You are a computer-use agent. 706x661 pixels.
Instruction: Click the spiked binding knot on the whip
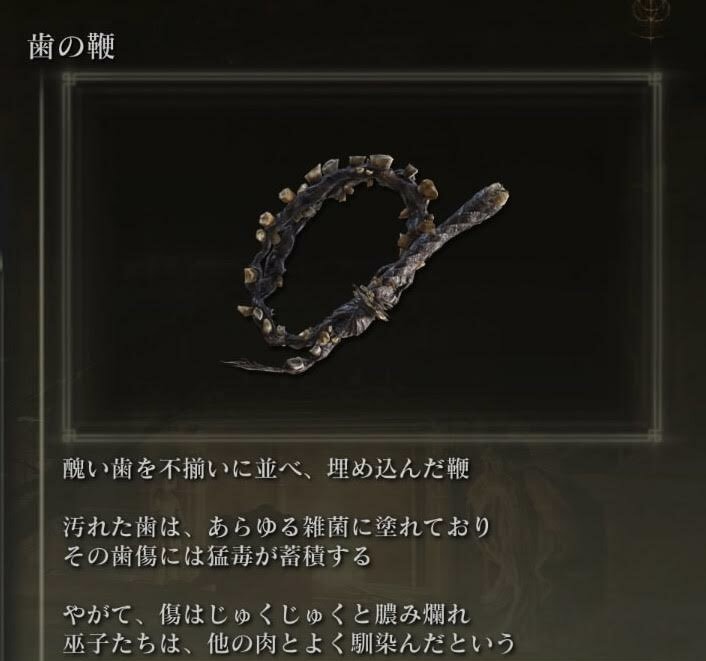point(369,303)
